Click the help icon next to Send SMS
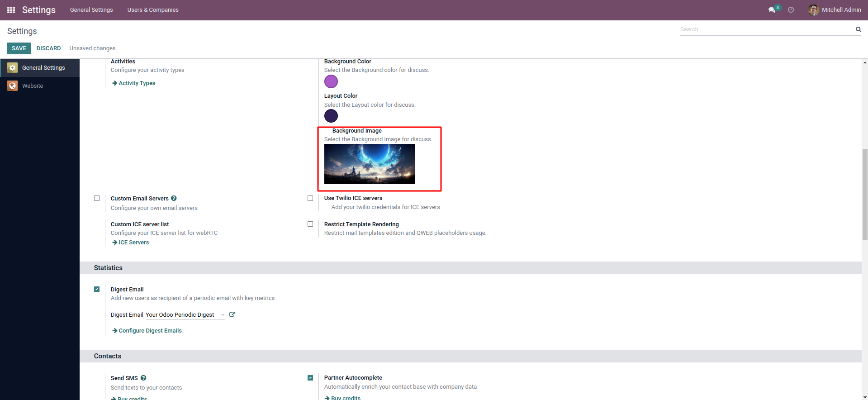868x400 pixels. tap(143, 378)
